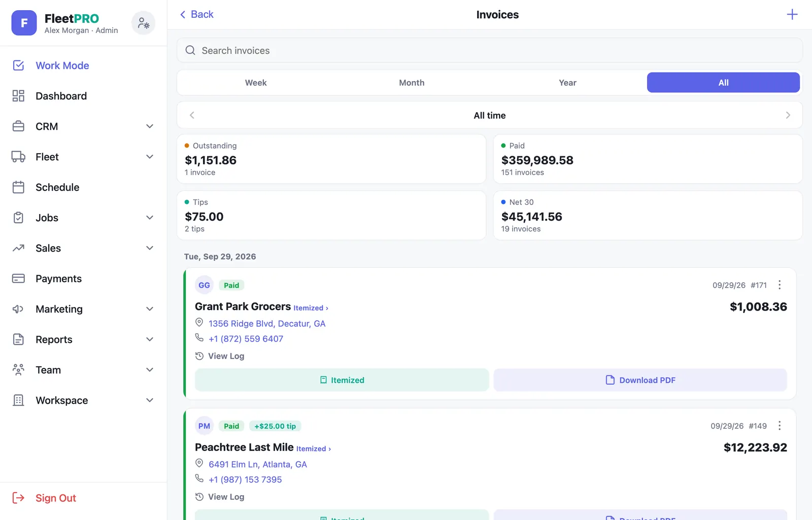Image resolution: width=812 pixels, height=520 pixels.
Task: Click the Schedule calendar icon
Action: click(x=18, y=187)
